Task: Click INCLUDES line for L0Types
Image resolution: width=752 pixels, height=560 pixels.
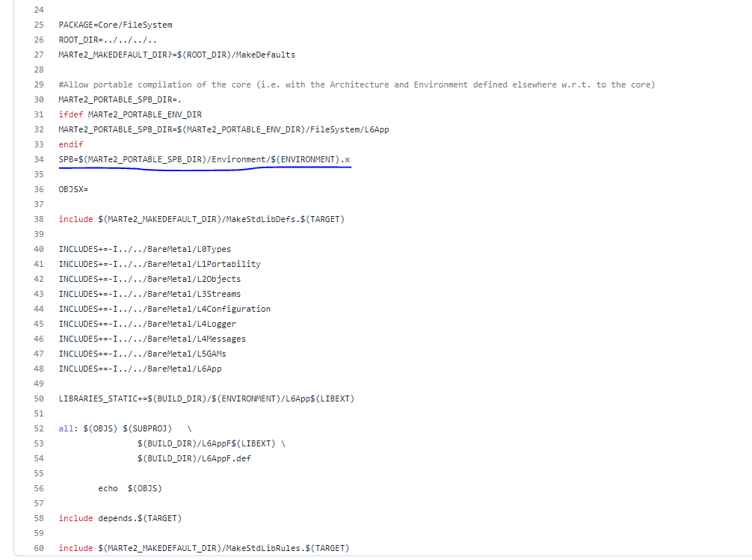Action: click(x=145, y=249)
